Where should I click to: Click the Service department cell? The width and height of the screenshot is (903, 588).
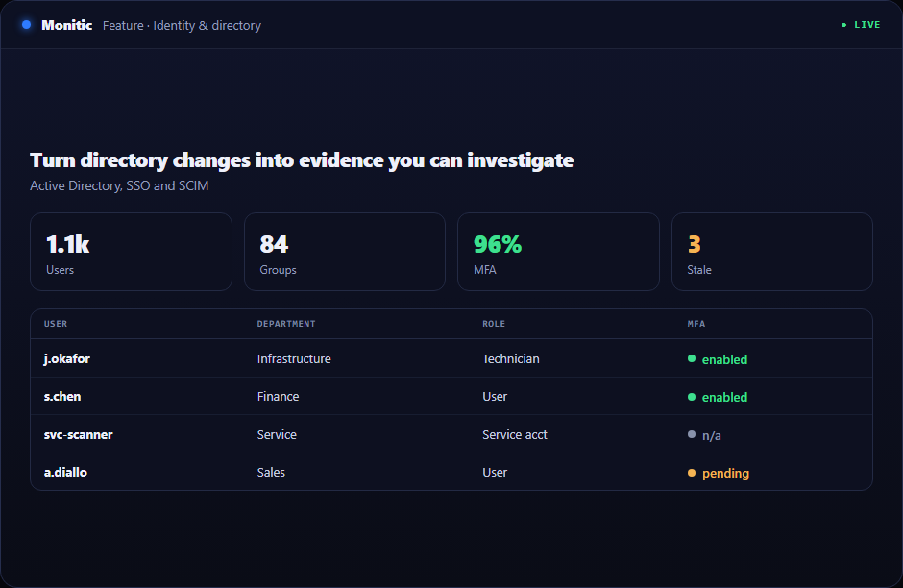[x=277, y=435]
